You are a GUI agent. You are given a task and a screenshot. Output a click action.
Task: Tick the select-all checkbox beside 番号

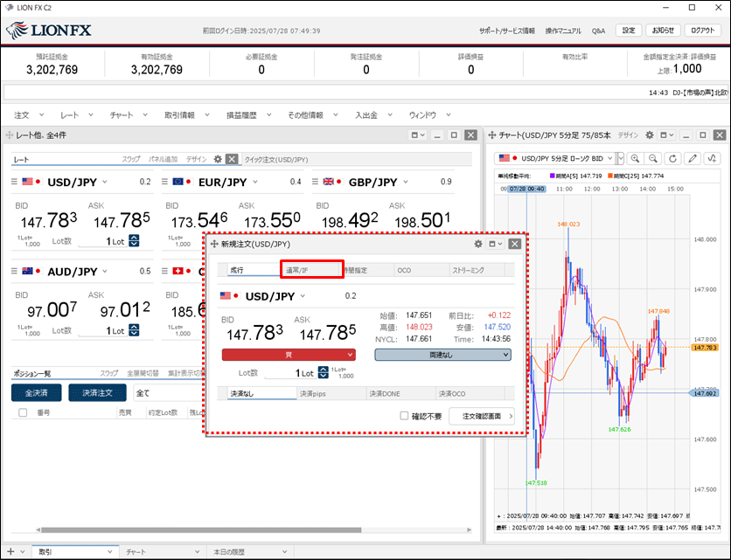point(23,412)
